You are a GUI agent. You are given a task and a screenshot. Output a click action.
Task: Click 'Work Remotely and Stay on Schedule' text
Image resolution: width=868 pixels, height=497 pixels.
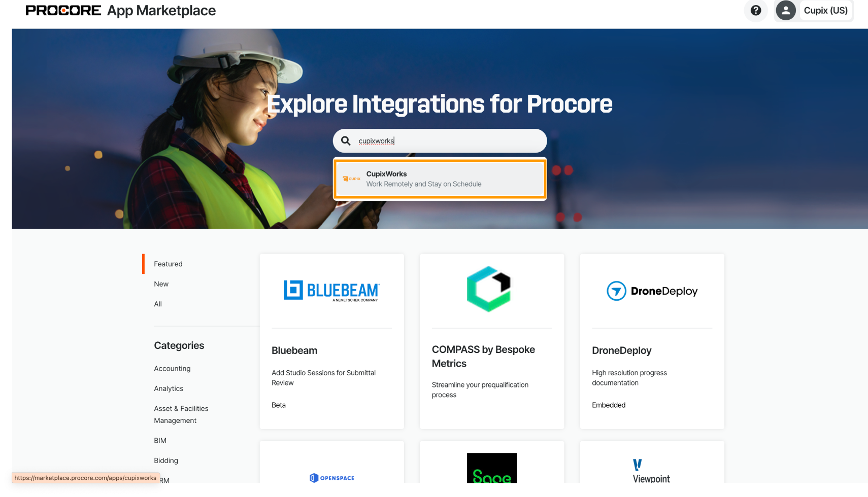click(424, 184)
